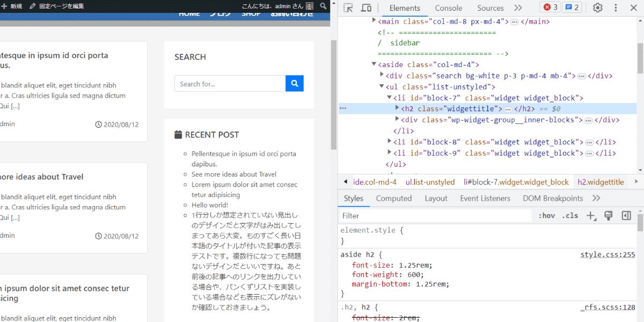The image size is (644, 322).
Task: Expand ellipsis inside the h2 widgettitle
Action: 508,109
